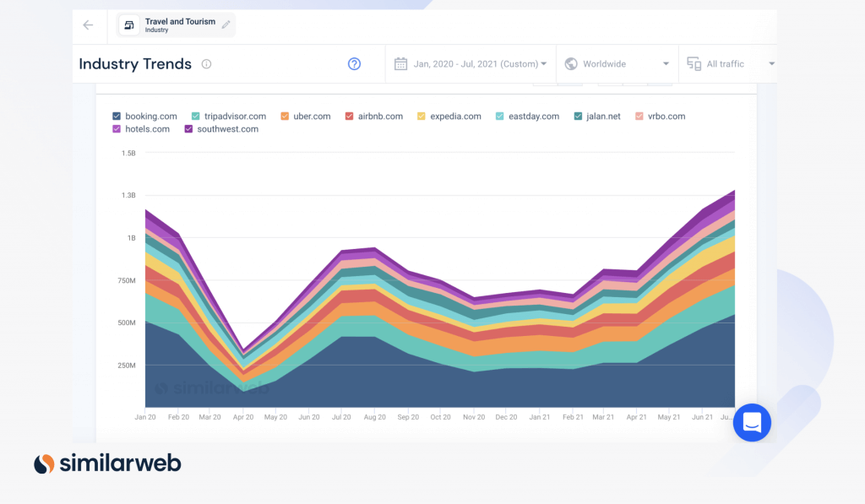Click the 250M y-axis value
Viewport: 865px width, 504px height.
click(127, 366)
